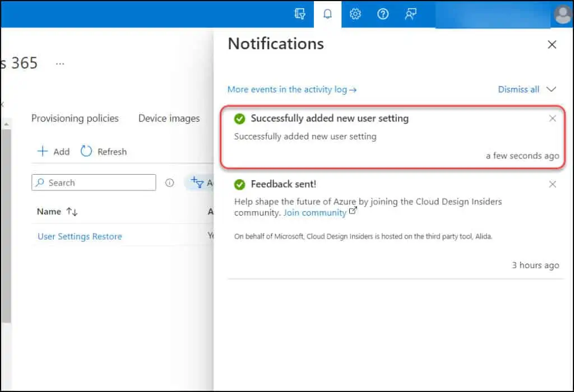Sort by the Name column

(x=57, y=212)
